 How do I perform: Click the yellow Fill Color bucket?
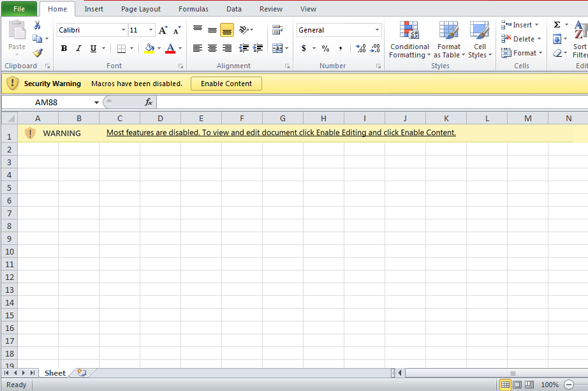(149, 48)
